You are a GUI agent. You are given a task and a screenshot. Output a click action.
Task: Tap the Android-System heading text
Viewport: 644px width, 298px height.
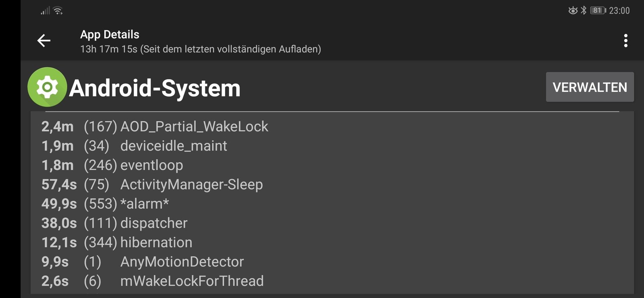tap(155, 88)
